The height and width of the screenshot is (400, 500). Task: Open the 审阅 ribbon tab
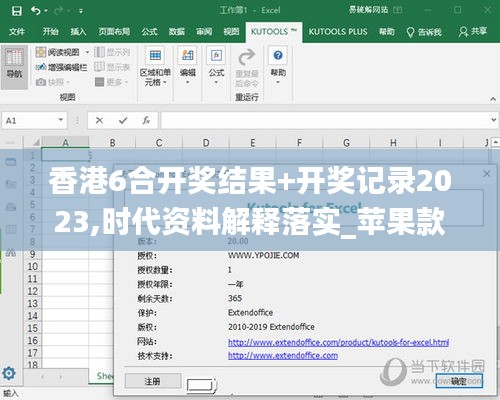click(x=204, y=32)
